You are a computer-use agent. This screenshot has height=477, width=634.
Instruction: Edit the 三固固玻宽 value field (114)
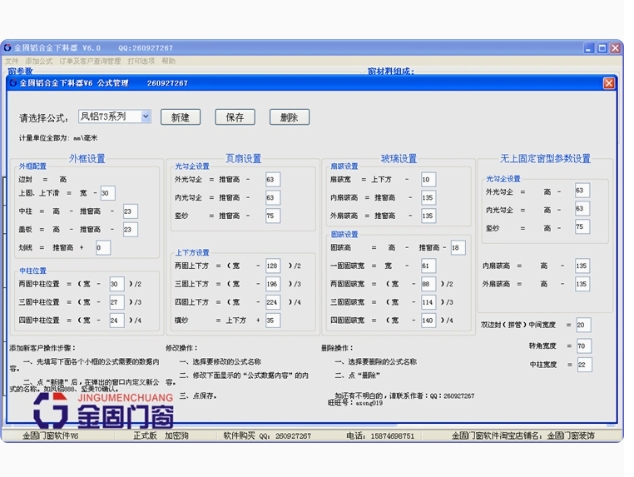coord(428,302)
